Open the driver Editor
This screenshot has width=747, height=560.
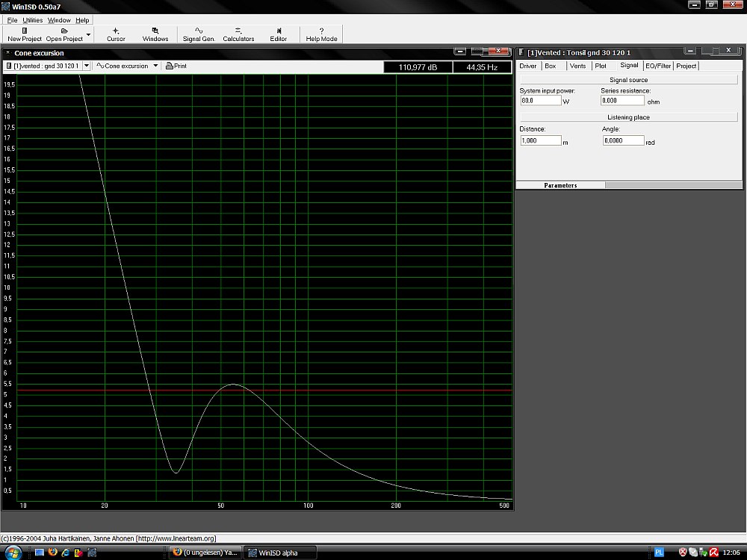pos(278,34)
